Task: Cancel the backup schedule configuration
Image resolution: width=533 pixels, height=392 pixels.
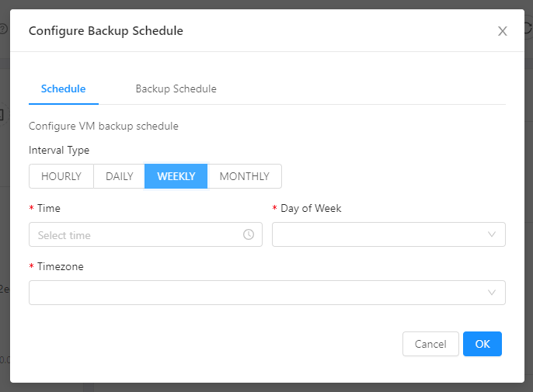Action: (430, 344)
